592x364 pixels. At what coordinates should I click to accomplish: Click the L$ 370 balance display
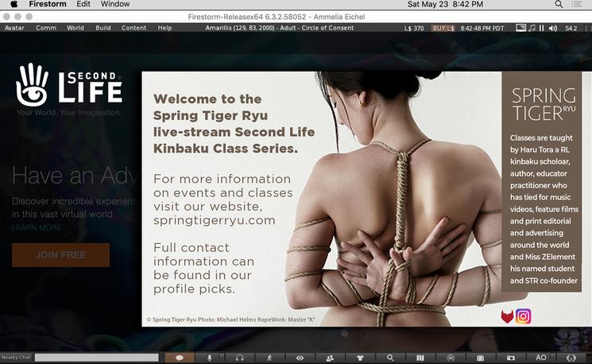click(414, 29)
